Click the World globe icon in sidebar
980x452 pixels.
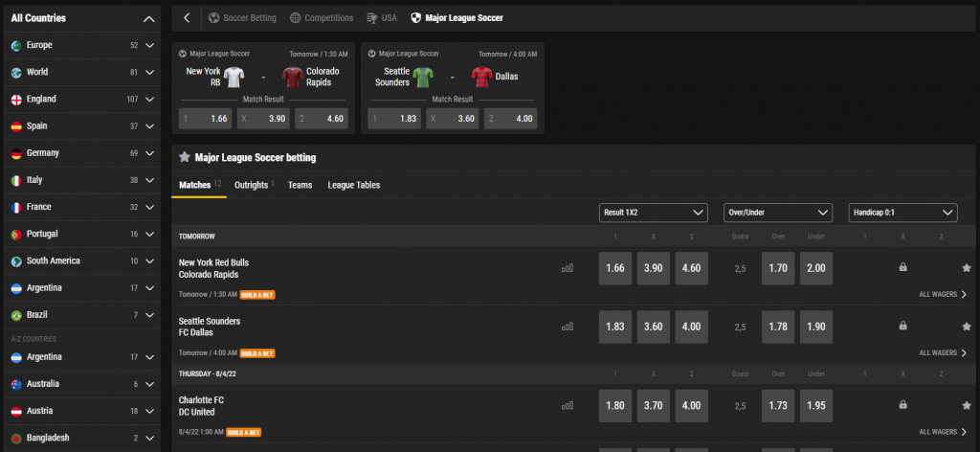tap(16, 73)
